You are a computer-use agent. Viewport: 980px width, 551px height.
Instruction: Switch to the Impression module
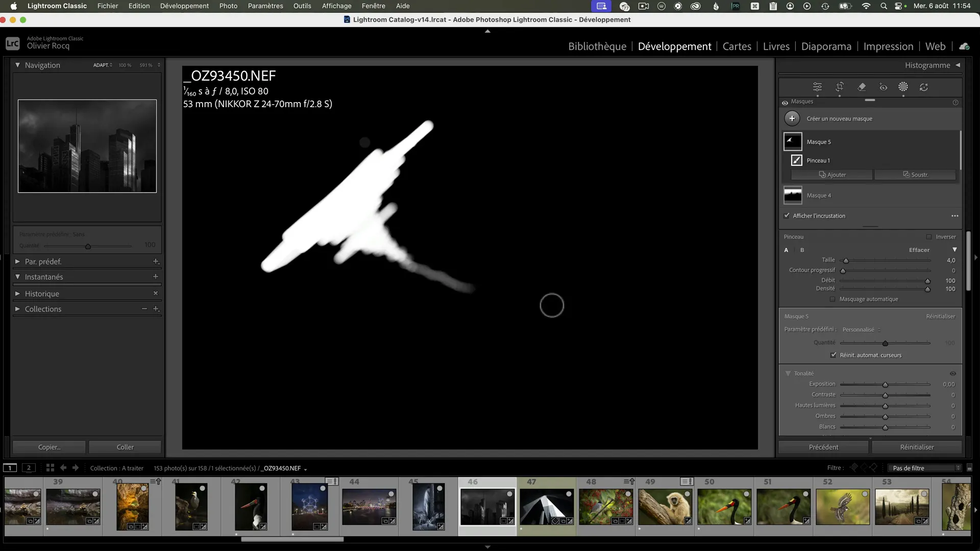[x=888, y=46]
